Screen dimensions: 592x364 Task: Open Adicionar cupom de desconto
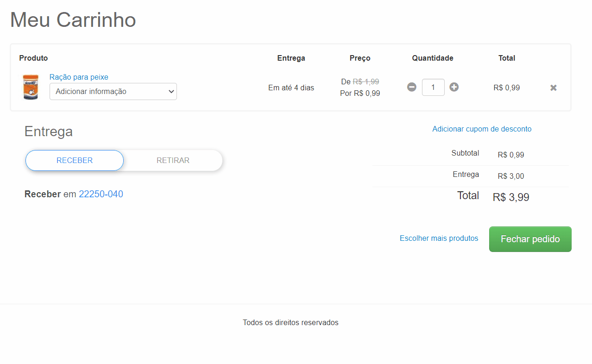[482, 129]
